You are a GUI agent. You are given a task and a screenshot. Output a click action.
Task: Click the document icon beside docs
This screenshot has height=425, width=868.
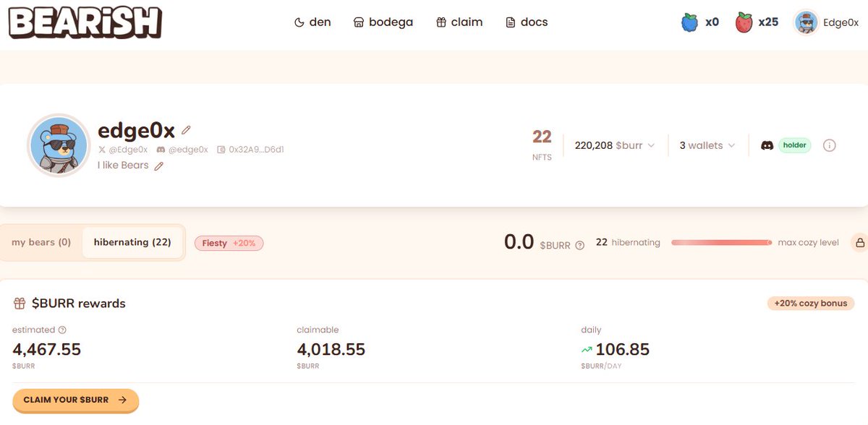(x=511, y=22)
